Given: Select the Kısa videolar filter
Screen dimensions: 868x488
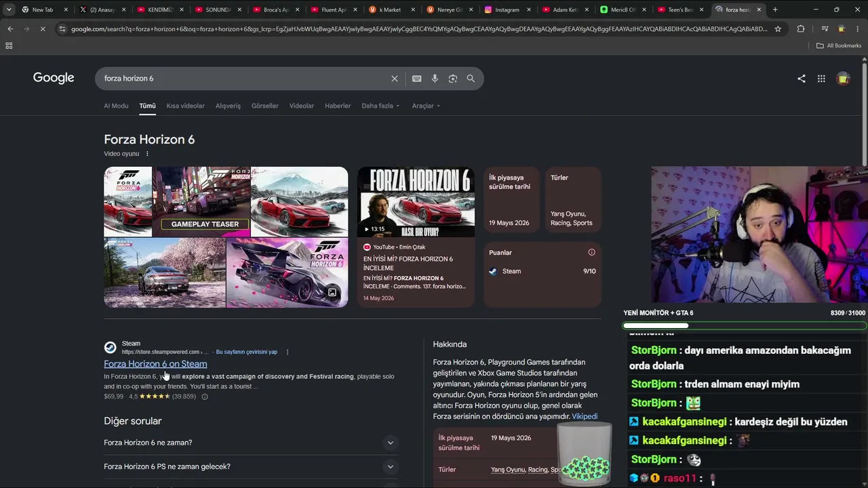Looking at the screenshot, I should (x=186, y=106).
